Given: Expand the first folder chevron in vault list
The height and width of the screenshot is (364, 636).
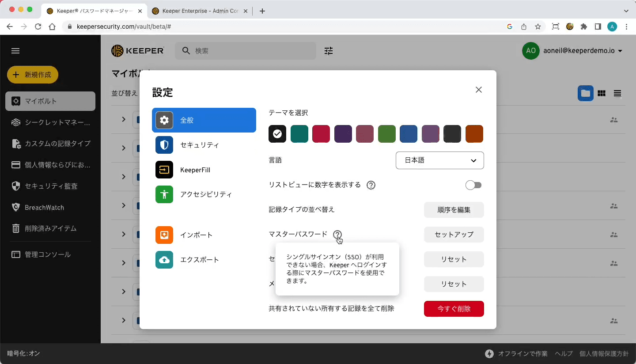Looking at the screenshot, I should click(x=124, y=119).
